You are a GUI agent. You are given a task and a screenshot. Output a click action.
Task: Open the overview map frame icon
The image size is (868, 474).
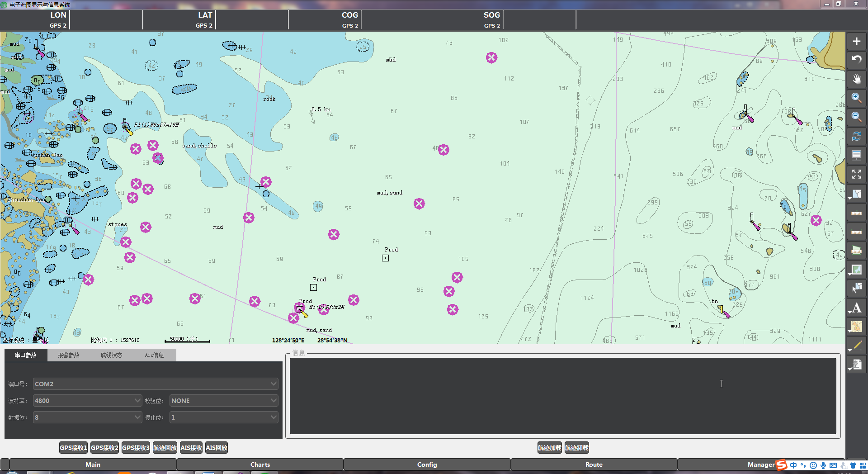click(856, 270)
